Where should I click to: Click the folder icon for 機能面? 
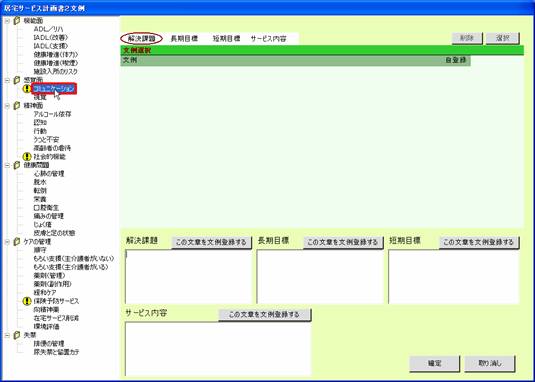(x=17, y=21)
